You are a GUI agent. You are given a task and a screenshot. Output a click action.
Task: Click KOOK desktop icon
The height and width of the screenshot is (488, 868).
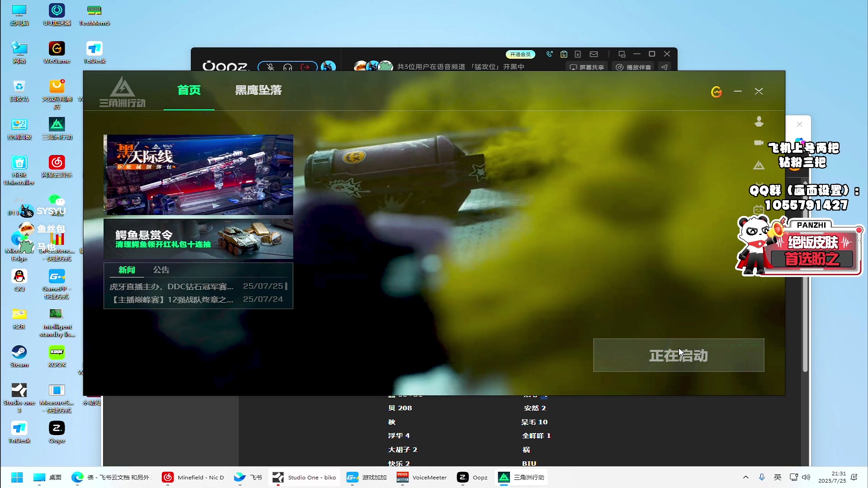tap(57, 356)
